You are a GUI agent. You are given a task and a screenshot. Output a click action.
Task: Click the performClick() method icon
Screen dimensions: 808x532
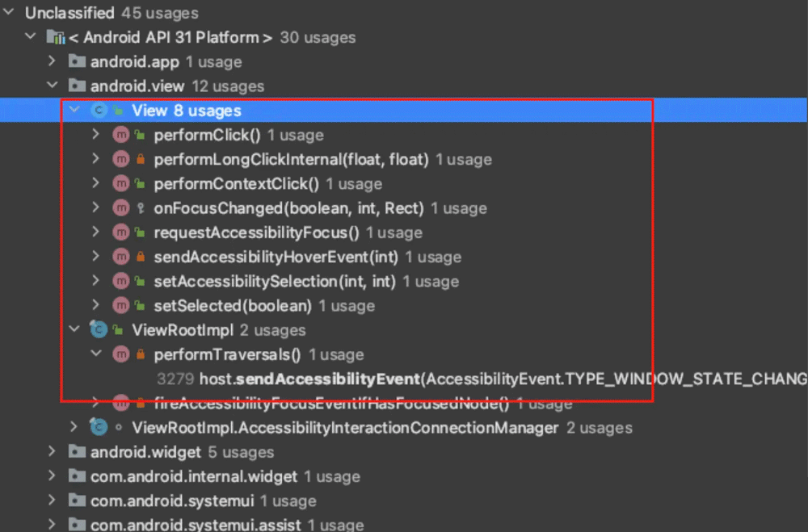coord(121,135)
